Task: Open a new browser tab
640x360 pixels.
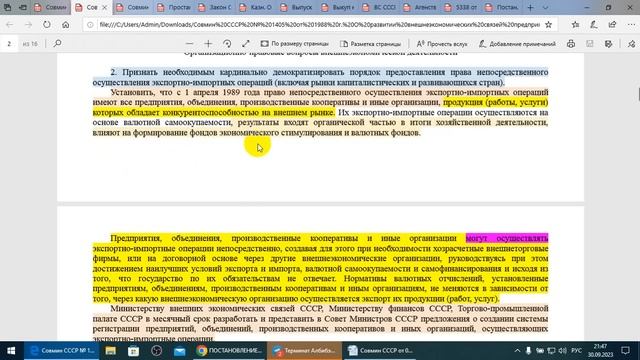Action: (x=530, y=7)
